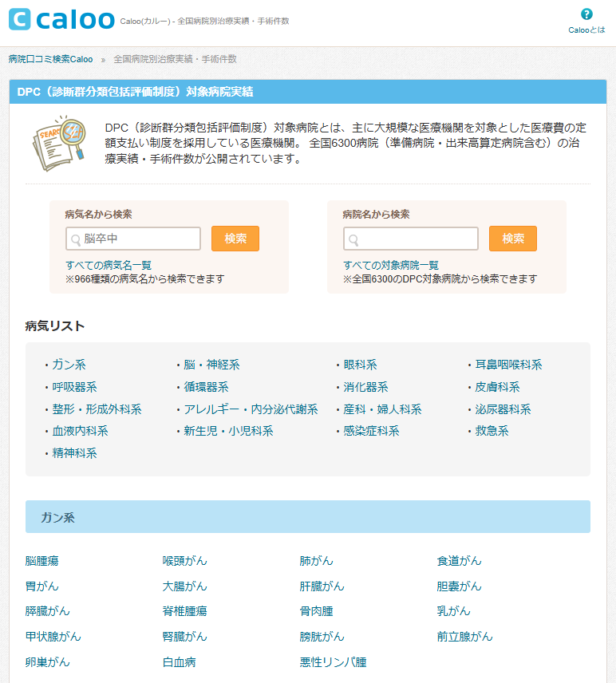Viewport: 616px width, 683px height.
Task: Select 脳・神経系 in disease list
Action: click(x=211, y=365)
